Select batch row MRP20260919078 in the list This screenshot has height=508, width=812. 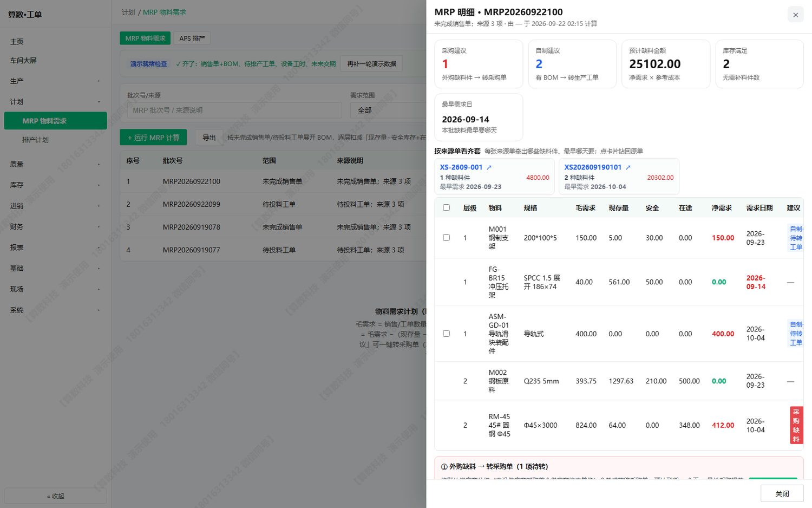pos(273,227)
